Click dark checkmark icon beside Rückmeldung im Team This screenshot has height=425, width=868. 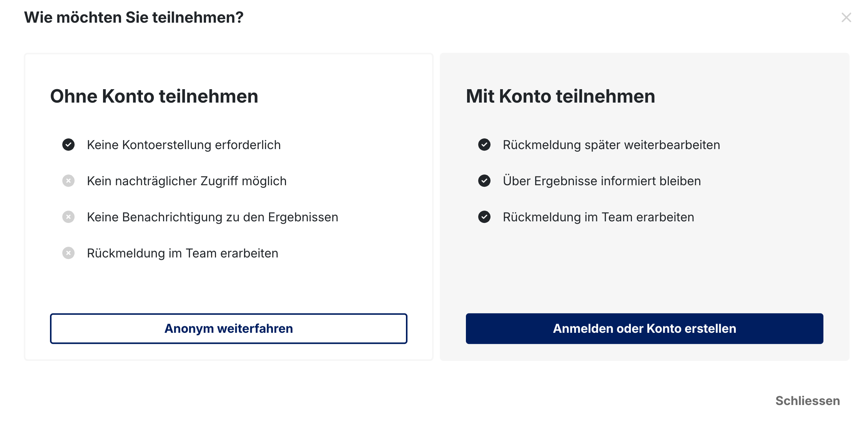pyautogui.click(x=484, y=217)
